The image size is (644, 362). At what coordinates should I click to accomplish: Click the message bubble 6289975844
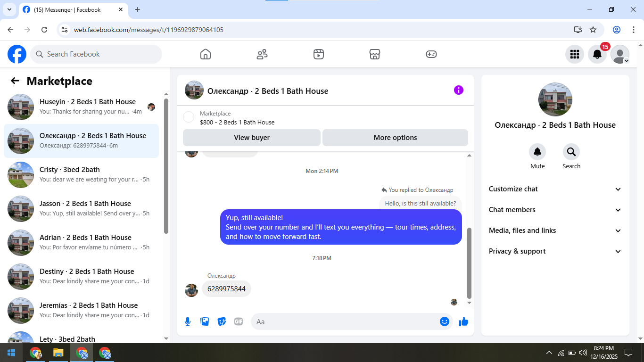pyautogui.click(x=226, y=288)
